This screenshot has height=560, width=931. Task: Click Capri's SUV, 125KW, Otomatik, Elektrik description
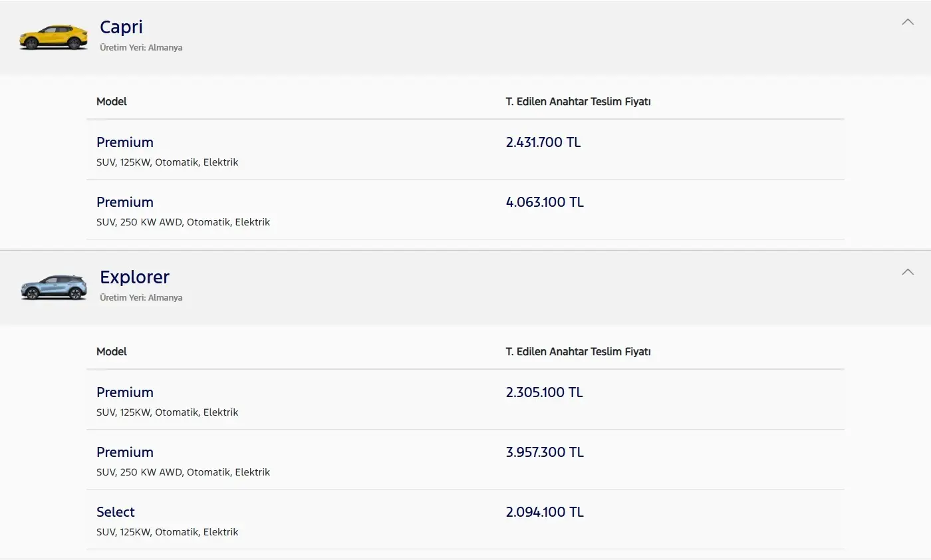pyautogui.click(x=167, y=162)
